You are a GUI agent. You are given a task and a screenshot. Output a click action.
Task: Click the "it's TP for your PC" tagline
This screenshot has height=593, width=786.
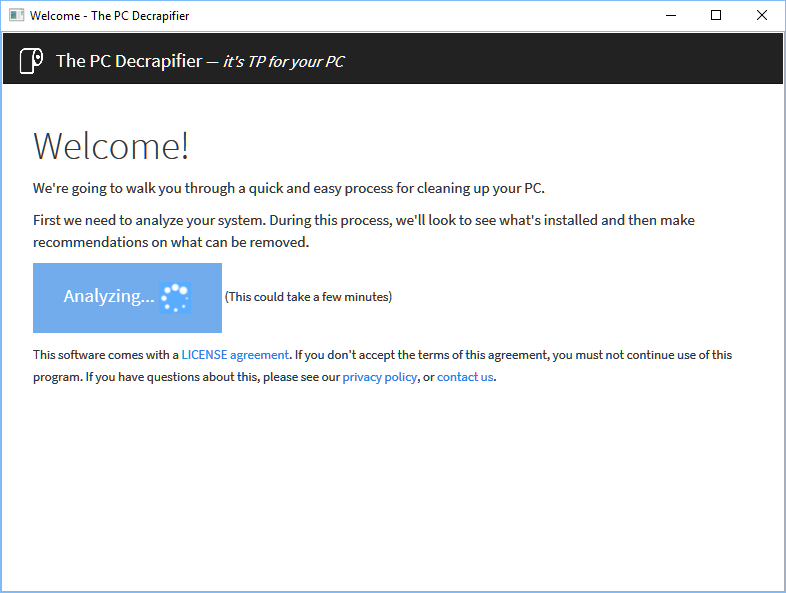tap(283, 62)
